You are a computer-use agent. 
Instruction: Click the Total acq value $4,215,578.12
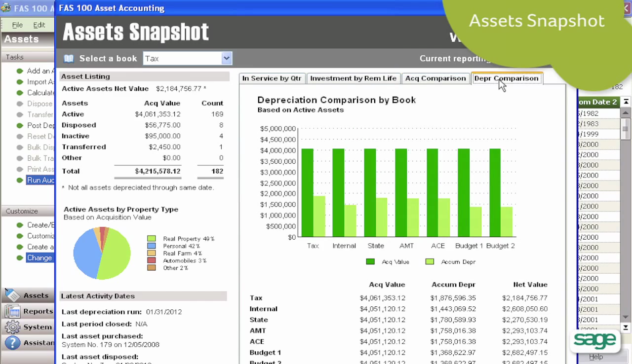tap(158, 171)
